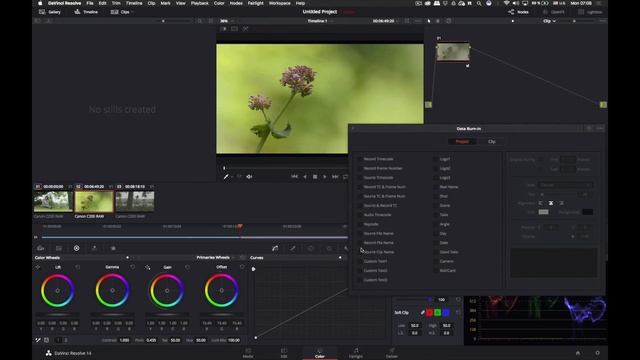Viewport: 640px width, 360px height.
Task: Select the third clip thumbnail
Action: (135, 201)
